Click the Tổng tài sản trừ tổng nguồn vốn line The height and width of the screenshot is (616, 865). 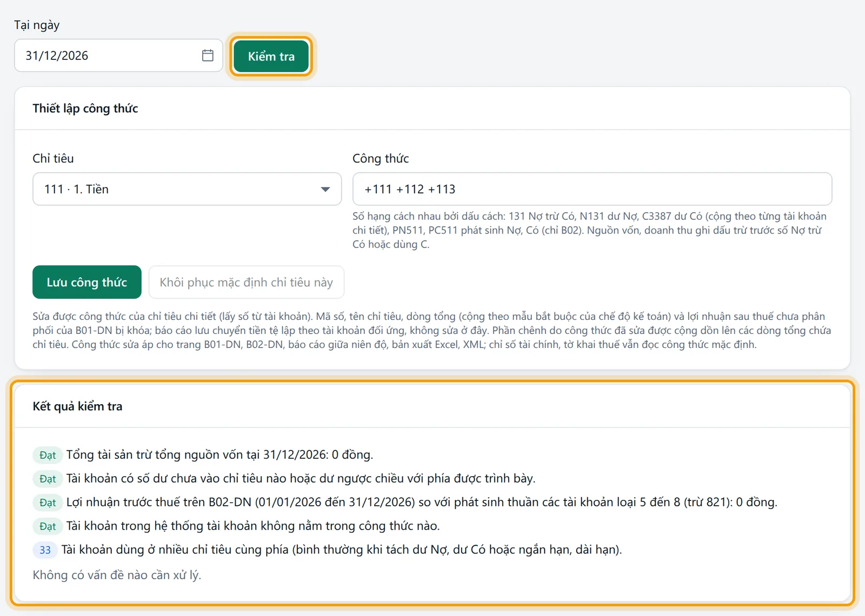click(x=219, y=455)
